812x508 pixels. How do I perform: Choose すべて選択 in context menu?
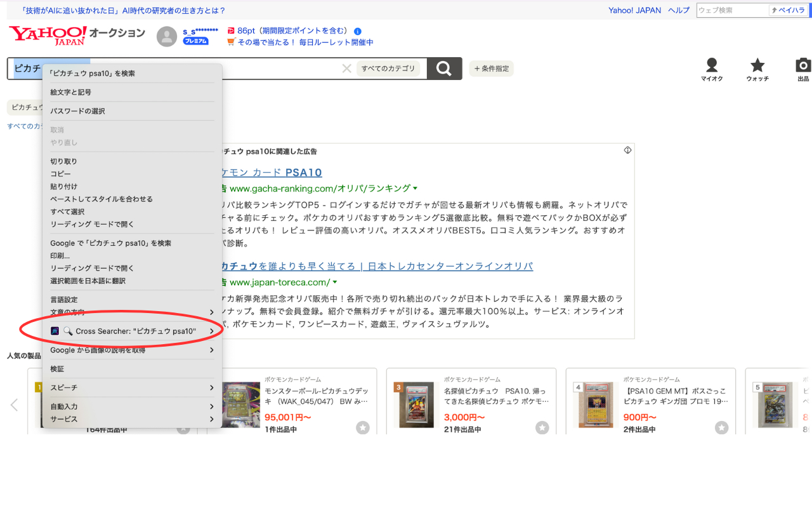coord(132,211)
